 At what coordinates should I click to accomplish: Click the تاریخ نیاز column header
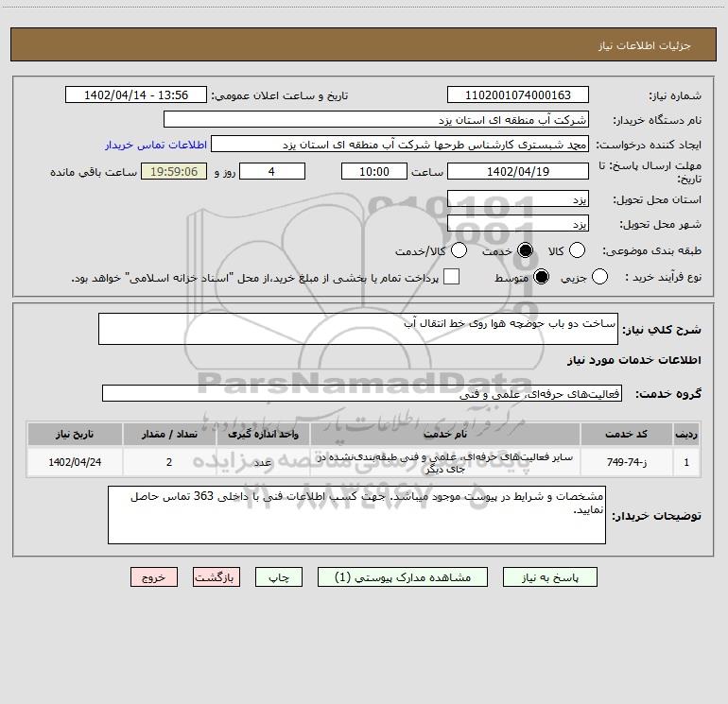pos(75,435)
